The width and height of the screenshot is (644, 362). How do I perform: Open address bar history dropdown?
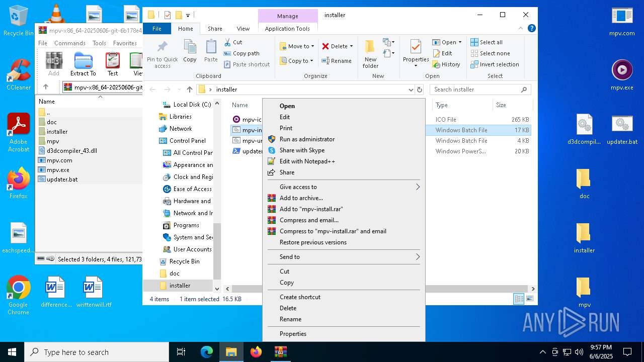tap(411, 89)
